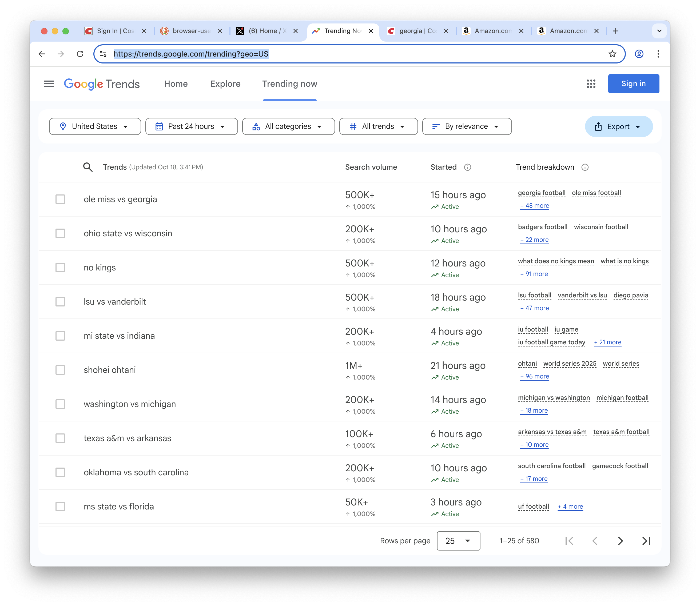Open the '+ 48 more' breakdown link

535,206
